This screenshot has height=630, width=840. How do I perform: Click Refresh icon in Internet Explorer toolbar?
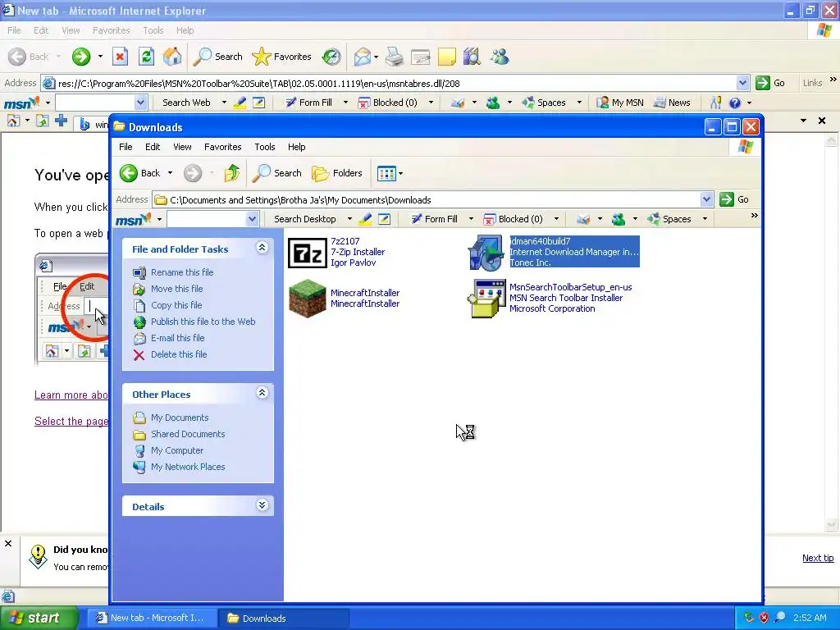pos(146,57)
